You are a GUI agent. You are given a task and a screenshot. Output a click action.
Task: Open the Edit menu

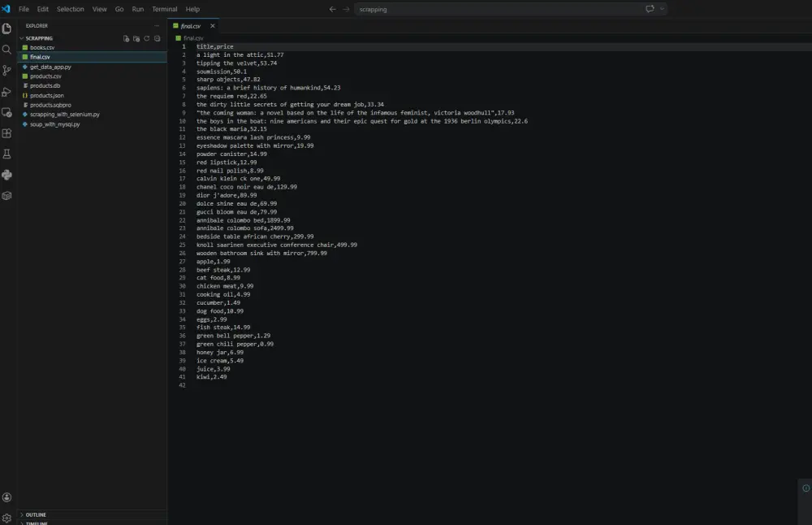(43, 9)
